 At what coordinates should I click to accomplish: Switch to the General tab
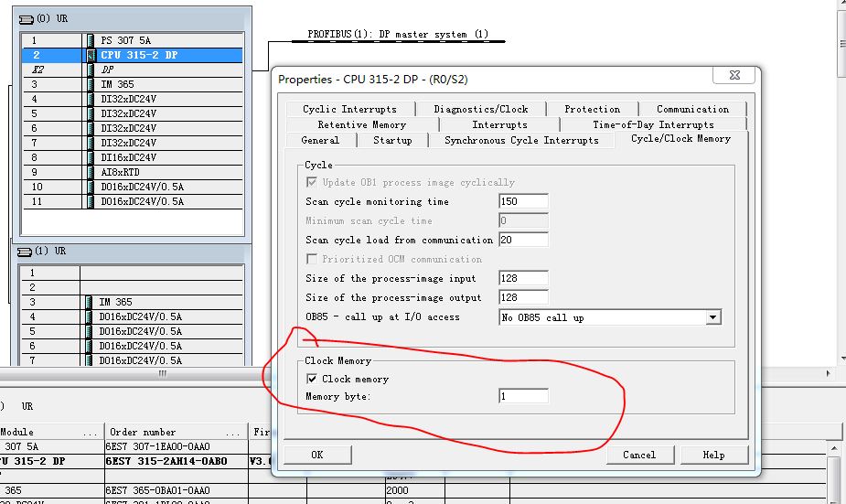pos(320,140)
